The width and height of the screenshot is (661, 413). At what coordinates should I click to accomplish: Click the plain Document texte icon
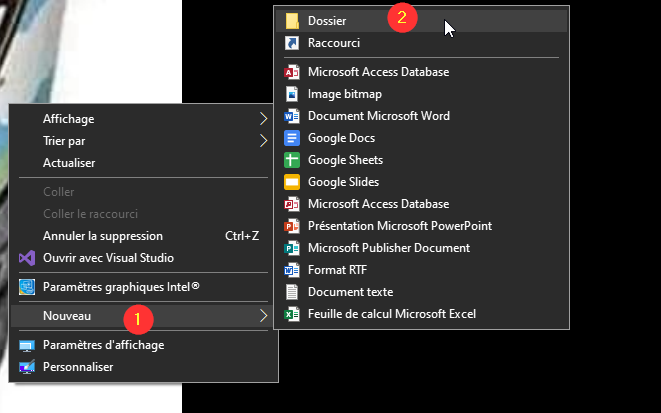coord(292,292)
